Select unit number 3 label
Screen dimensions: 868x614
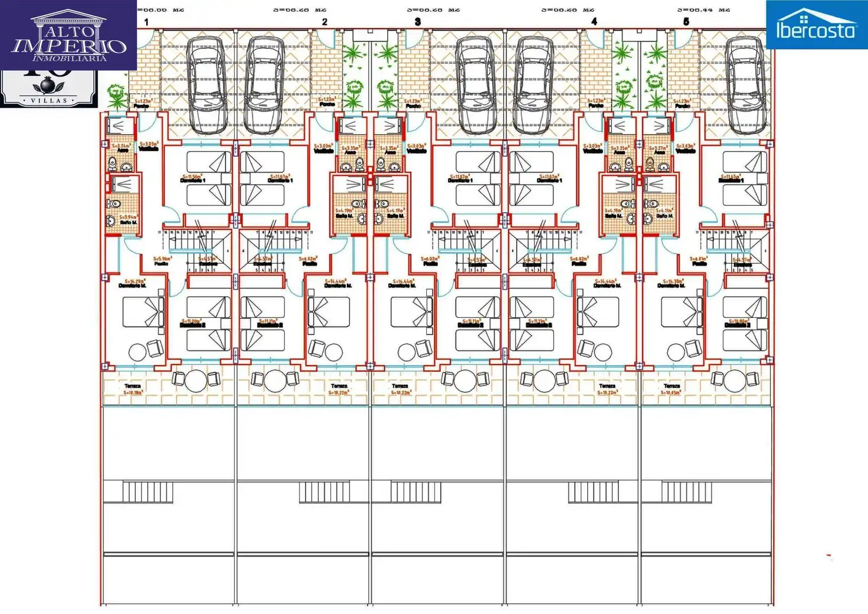click(x=418, y=22)
